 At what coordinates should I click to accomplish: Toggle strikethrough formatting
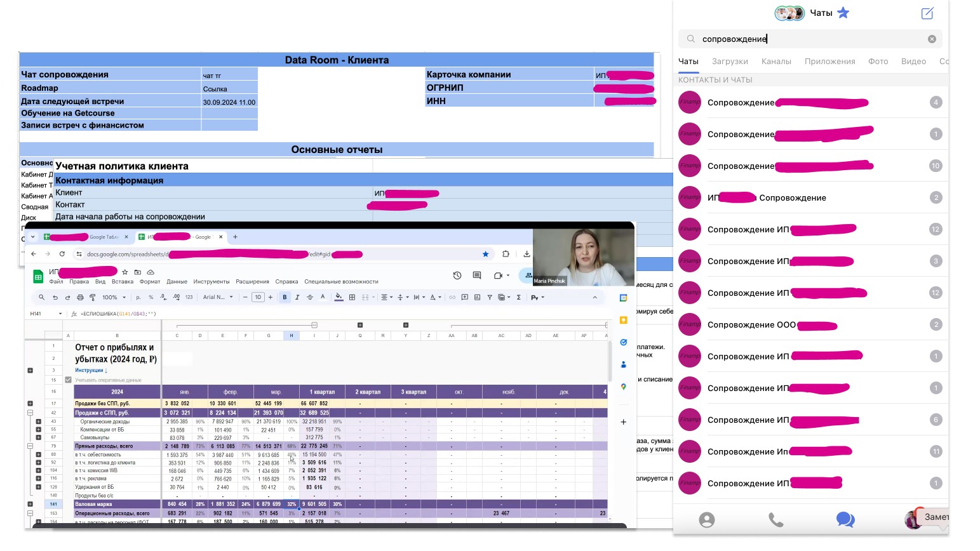click(x=310, y=297)
